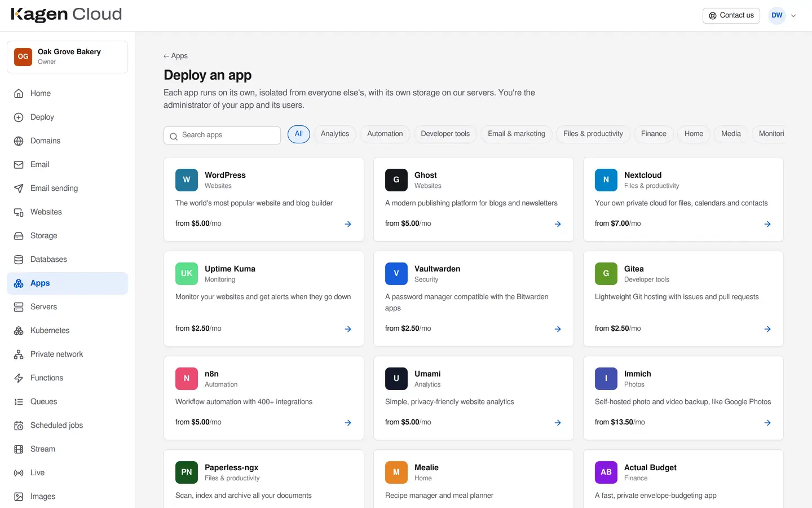
Task: Open the Oak Grove Bakery workspace switcher
Action: click(68, 57)
